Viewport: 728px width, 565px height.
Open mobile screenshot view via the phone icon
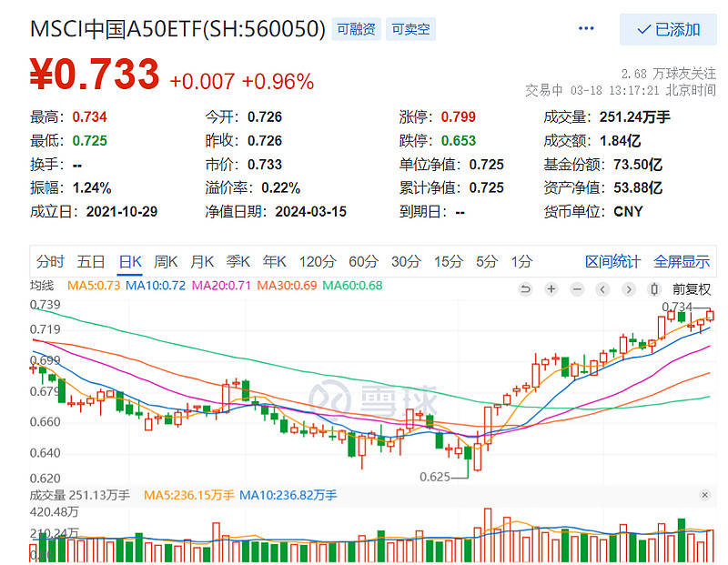tap(653, 288)
